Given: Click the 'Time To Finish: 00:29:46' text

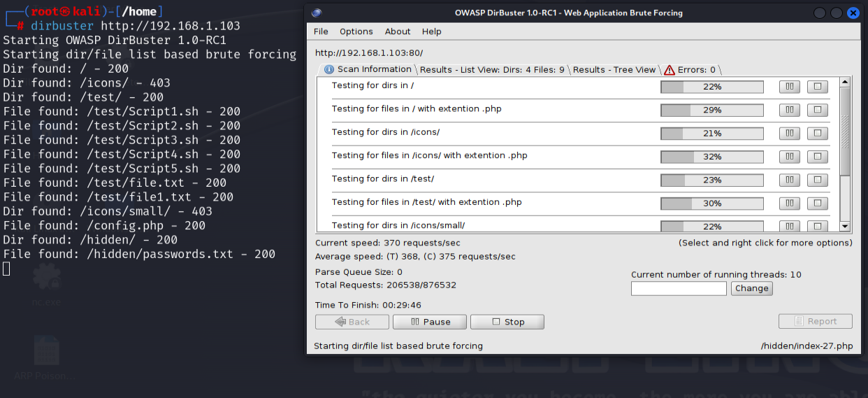Looking at the screenshot, I should point(368,305).
